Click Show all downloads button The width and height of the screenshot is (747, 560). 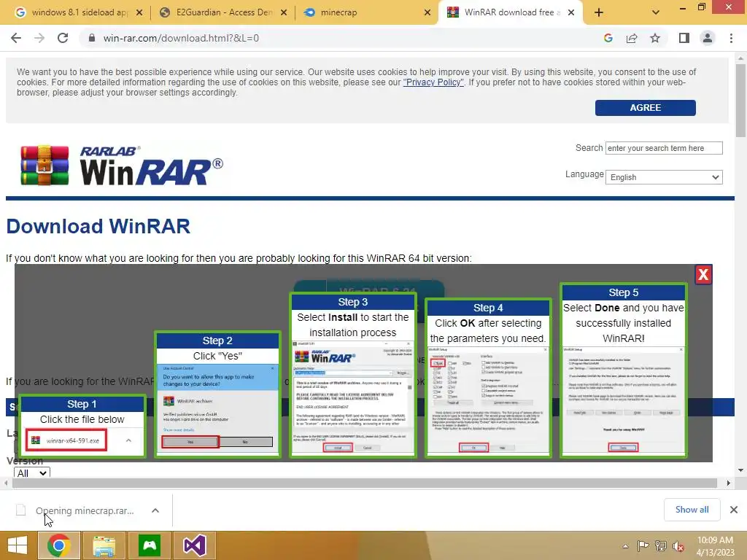(x=692, y=510)
